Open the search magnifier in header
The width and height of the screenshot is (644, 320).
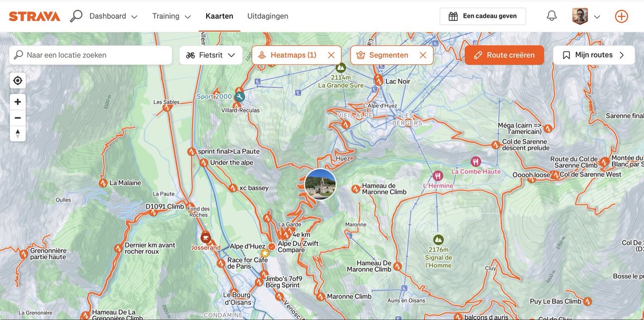(76, 16)
